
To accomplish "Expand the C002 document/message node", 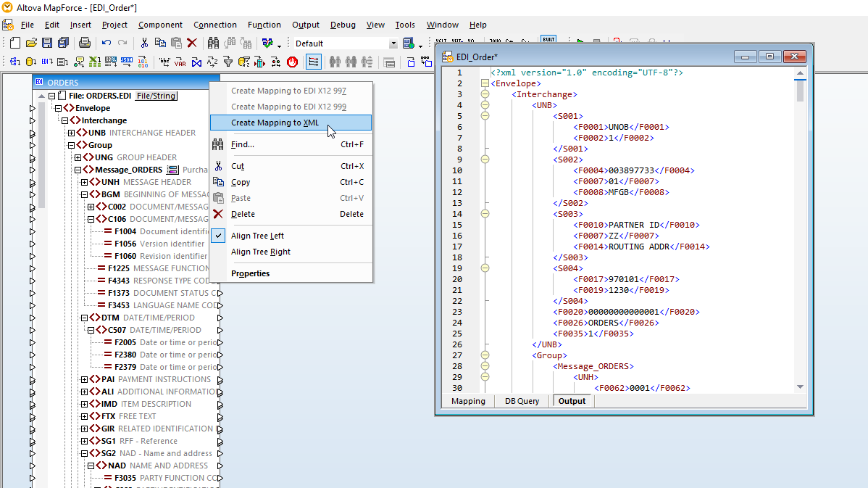I will [91, 207].
